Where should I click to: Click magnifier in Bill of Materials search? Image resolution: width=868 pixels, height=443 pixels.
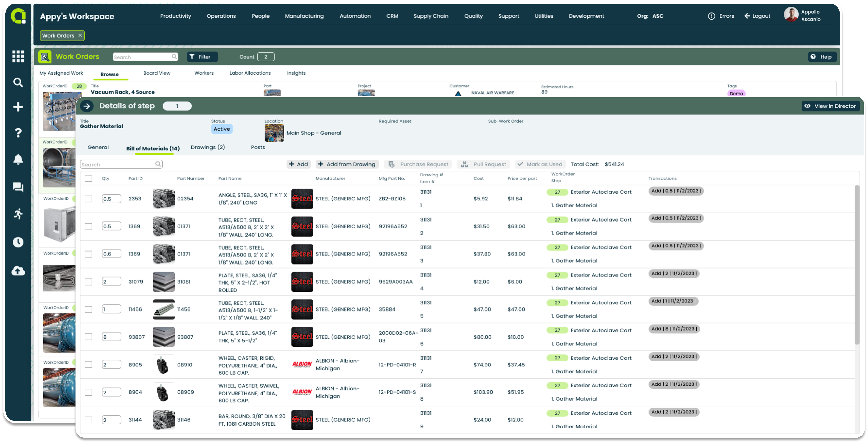click(x=158, y=164)
